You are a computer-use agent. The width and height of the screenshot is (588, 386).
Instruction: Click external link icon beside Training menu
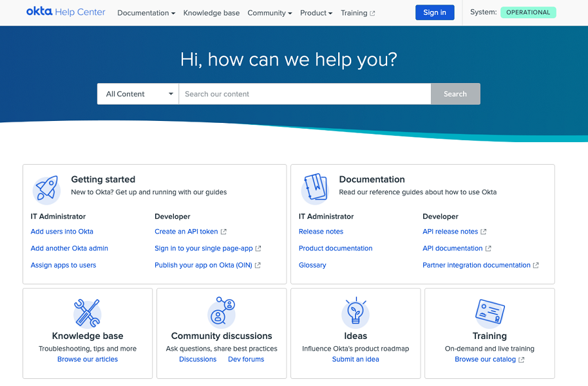[x=372, y=13]
